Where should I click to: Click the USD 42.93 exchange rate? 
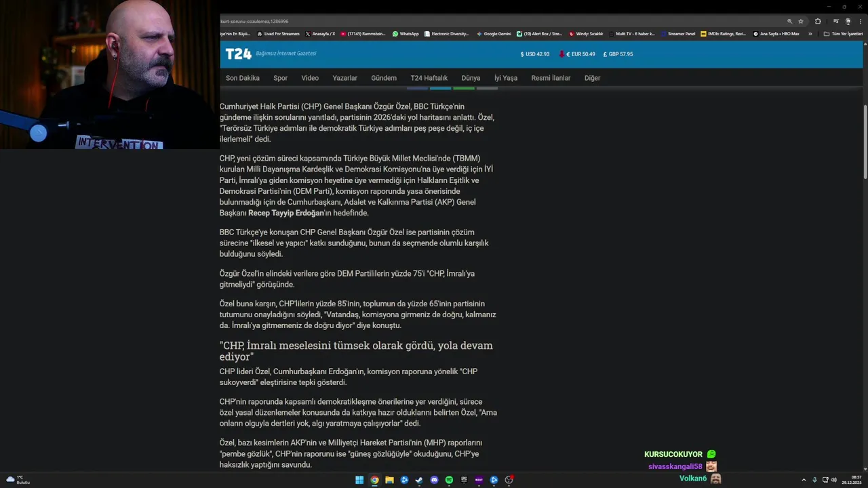tap(535, 54)
